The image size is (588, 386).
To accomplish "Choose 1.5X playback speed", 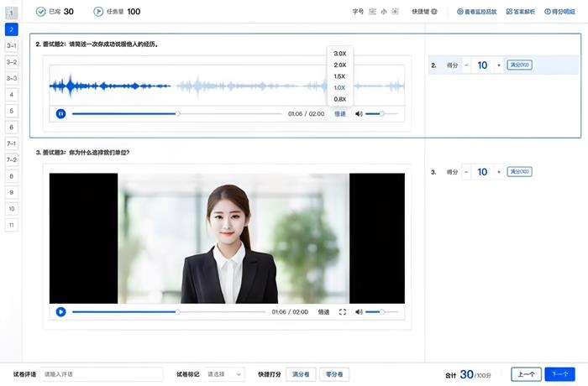I will point(339,76).
